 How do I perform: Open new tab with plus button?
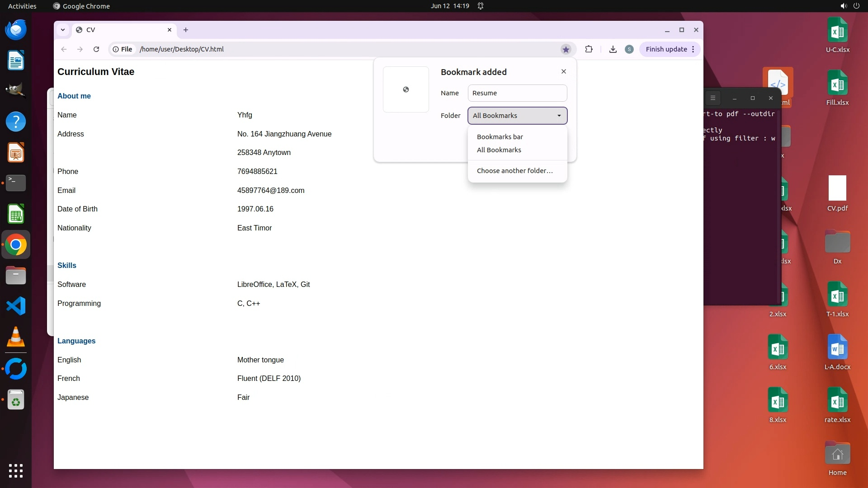[186, 30]
